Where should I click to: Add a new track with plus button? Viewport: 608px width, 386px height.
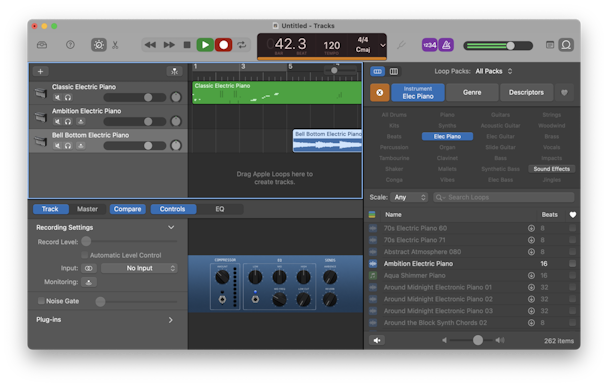coord(40,71)
